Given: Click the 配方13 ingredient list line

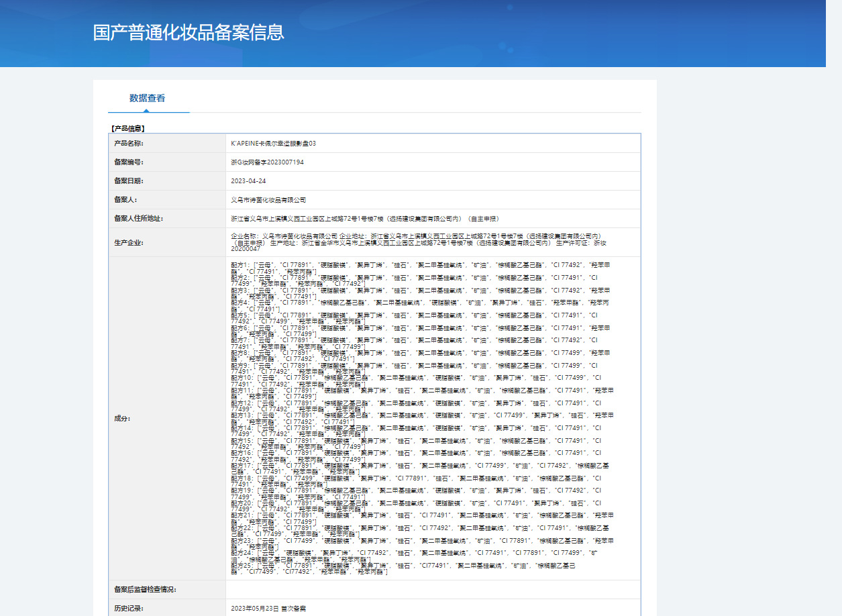Looking at the screenshot, I should (x=422, y=419).
